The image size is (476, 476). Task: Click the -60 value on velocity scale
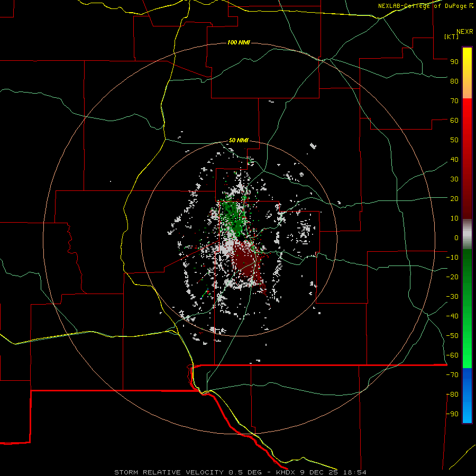pos(452,355)
